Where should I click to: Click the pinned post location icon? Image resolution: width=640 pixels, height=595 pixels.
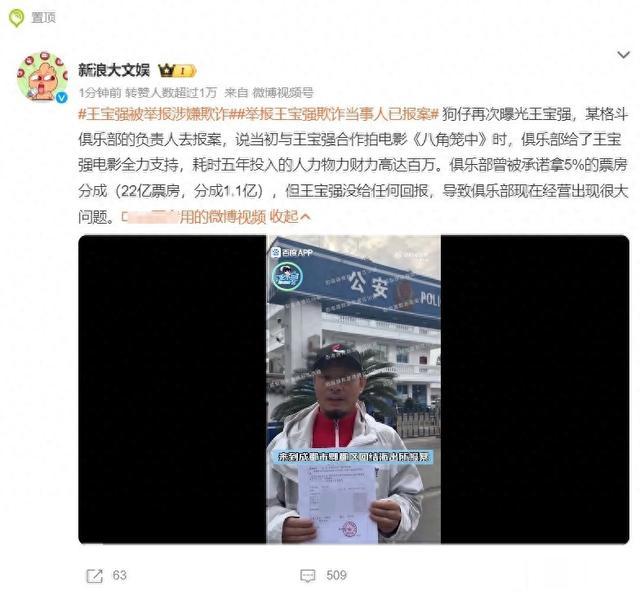tap(16, 18)
